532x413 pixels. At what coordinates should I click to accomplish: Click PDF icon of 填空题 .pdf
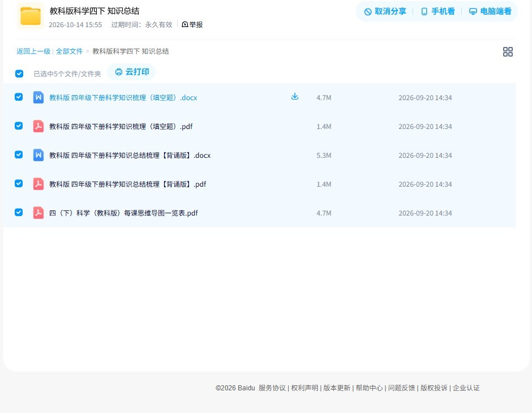38,126
